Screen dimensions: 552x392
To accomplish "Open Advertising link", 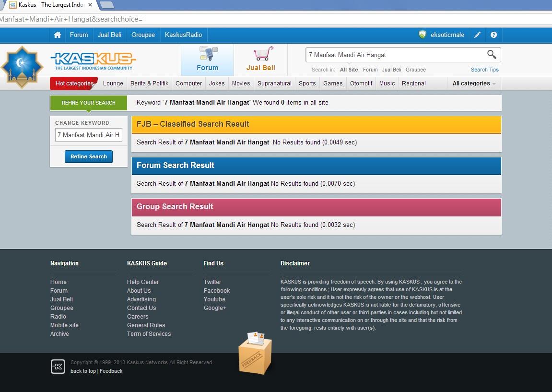I will [x=141, y=299].
